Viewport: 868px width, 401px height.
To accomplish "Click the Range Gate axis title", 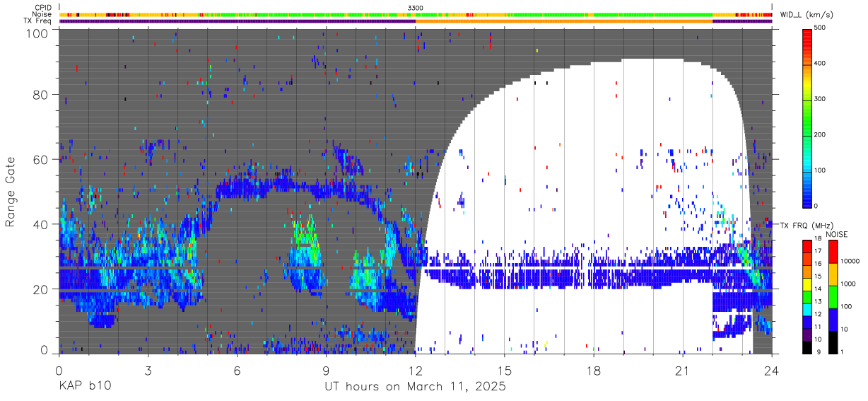I will [x=11, y=192].
